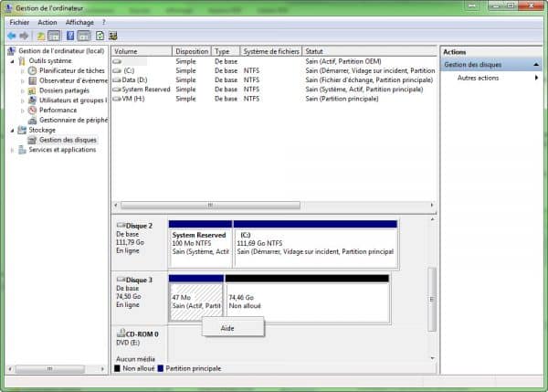This screenshot has width=548, height=392.
Task: Click the Refresh toolbar icon
Action: pos(99,35)
